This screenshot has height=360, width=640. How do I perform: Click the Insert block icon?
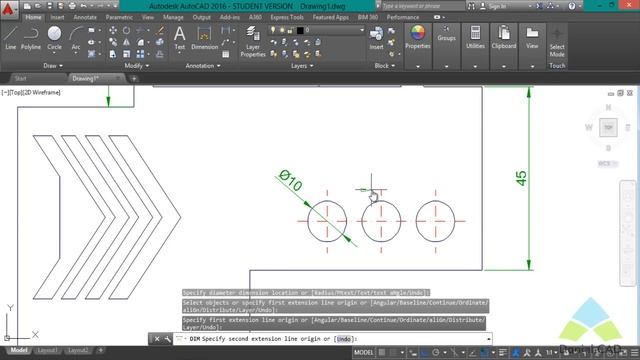click(x=376, y=38)
